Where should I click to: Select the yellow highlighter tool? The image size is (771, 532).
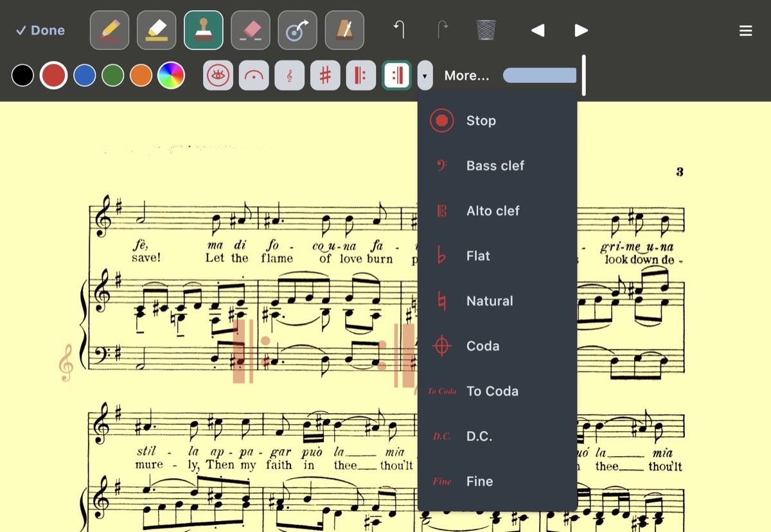[157, 30]
